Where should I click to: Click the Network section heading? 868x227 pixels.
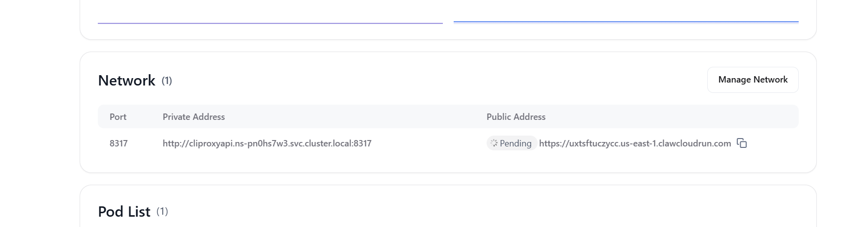126,81
